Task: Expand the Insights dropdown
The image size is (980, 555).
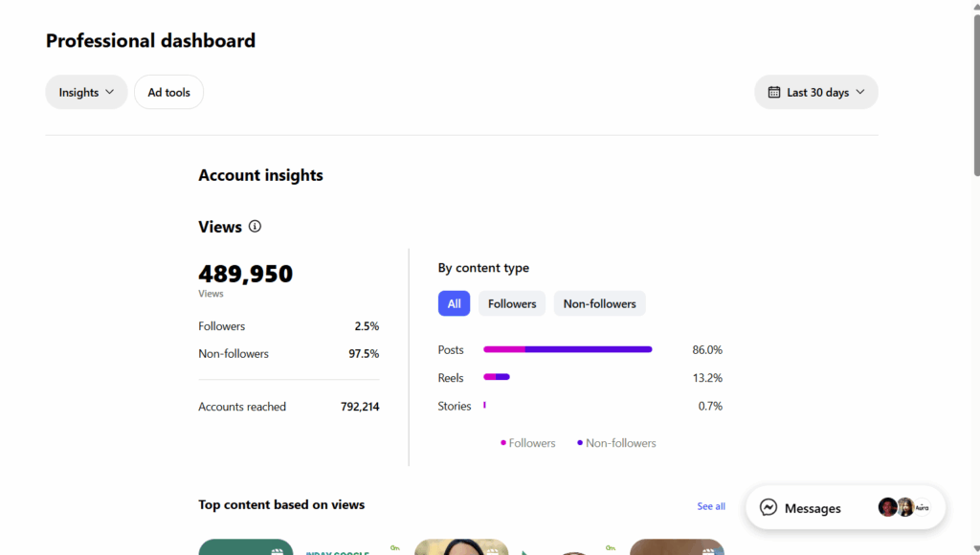Action: [x=86, y=93]
